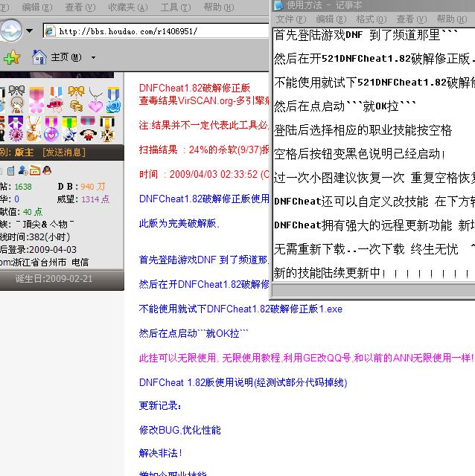The width and height of the screenshot is (475, 476).
Task: Click the IE page icon in address bar
Action: click(x=50, y=31)
